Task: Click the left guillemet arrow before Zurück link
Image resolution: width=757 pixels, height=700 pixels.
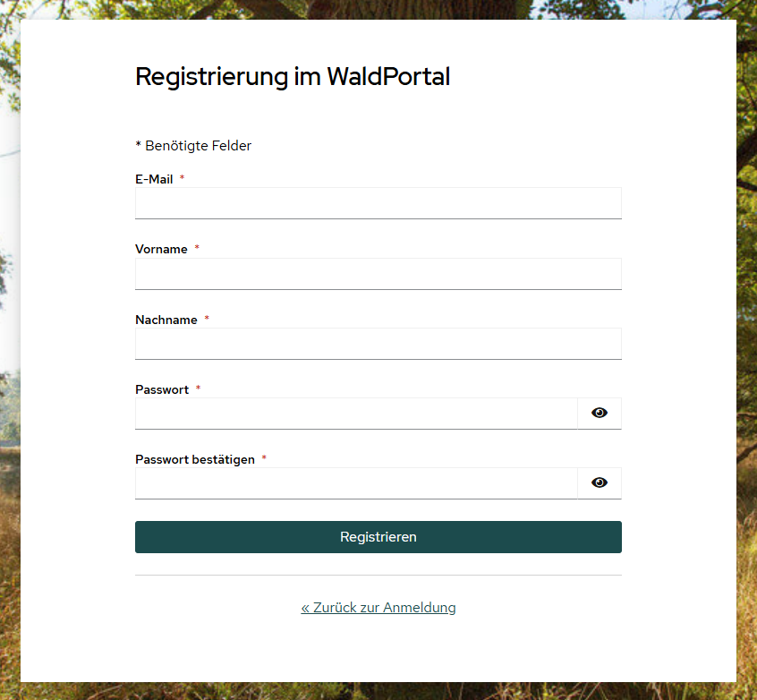Action: pos(307,607)
